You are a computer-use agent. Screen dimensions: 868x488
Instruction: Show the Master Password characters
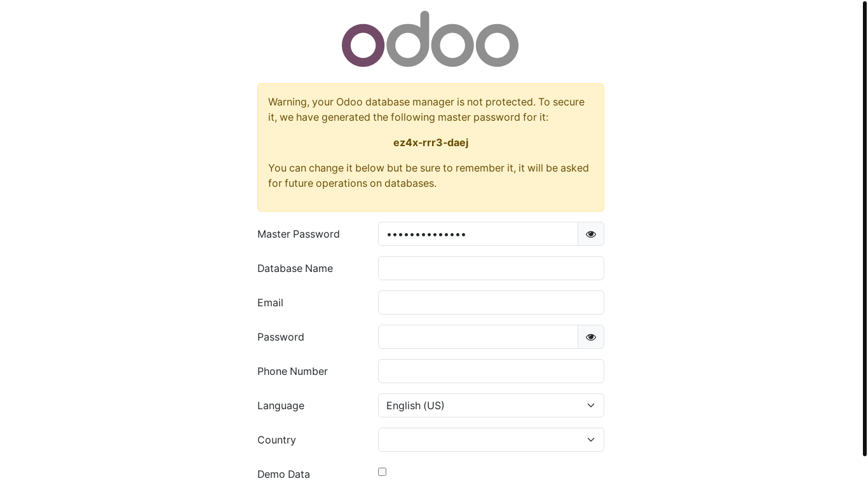(x=591, y=234)
